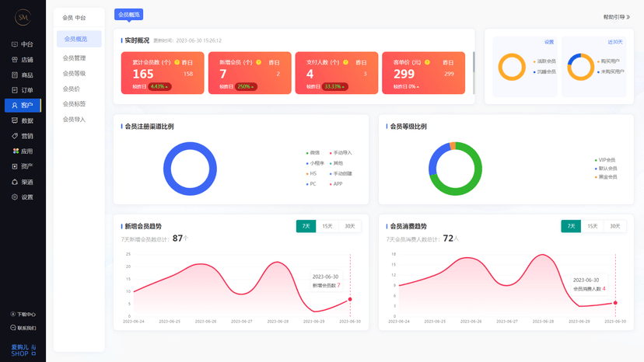The image size is (644, 362).
Task: Click 2023-06-30 point on 新增会员趋势 chart
Action: click(x=350, y=299)
